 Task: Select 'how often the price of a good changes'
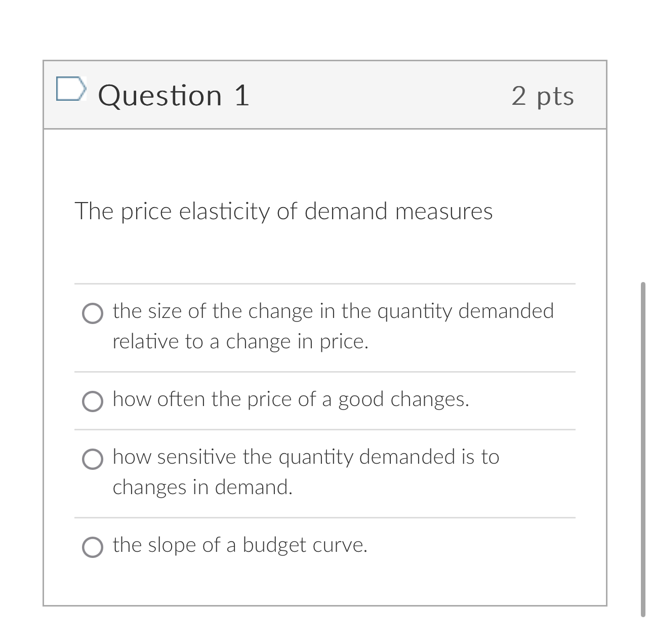tap(93, 401)
